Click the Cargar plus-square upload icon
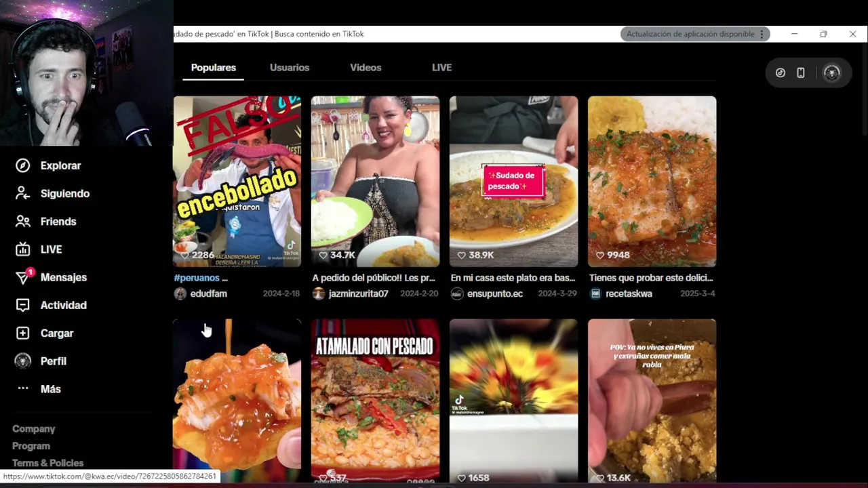Viewport: 868px width, 488px height. point(22,333)
